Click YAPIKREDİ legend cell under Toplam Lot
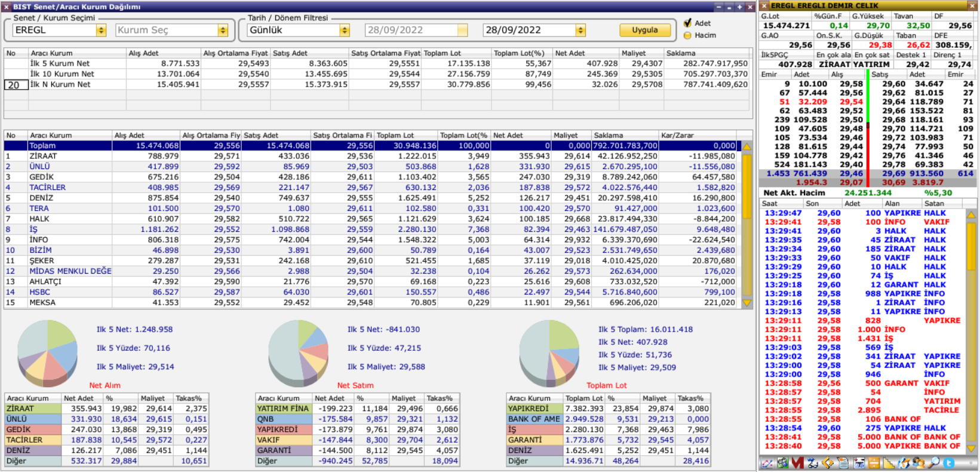980x472 pixels. tap(534, 409)
